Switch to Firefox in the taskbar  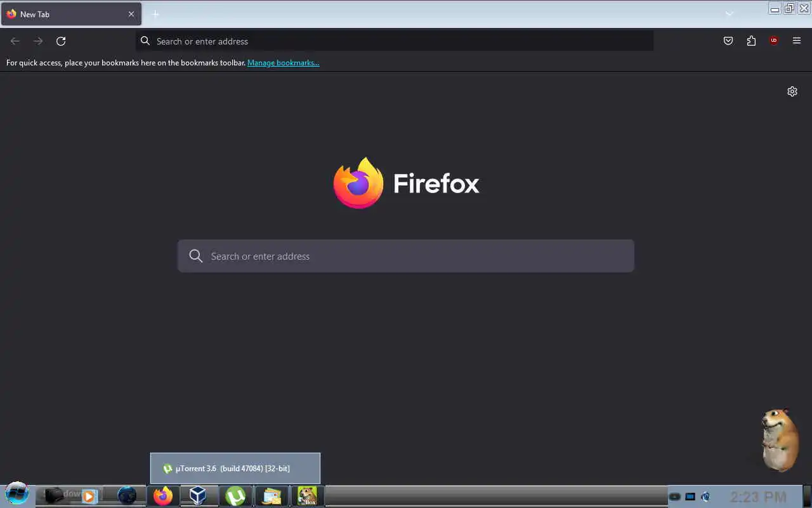pyautogui.click(x=163, y=496)
